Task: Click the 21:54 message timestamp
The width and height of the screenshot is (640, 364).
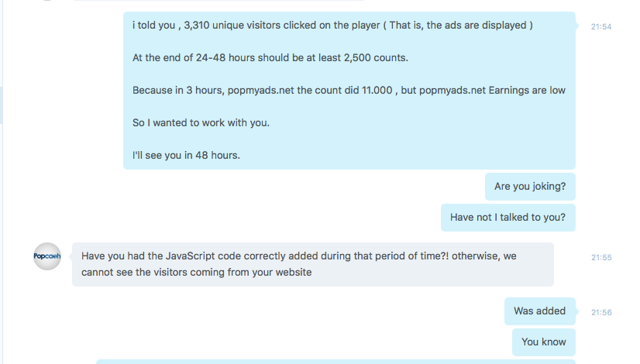Action: point(601,27)
